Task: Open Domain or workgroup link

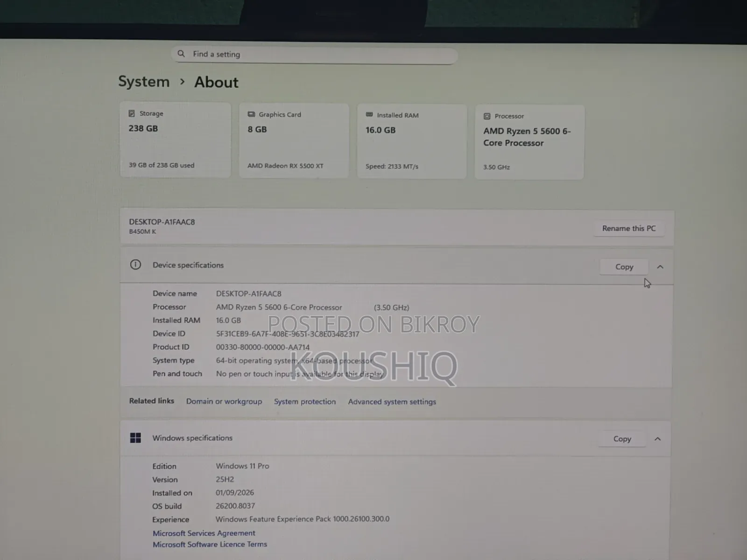Action: pyautogui.click(x=224, y=401)
